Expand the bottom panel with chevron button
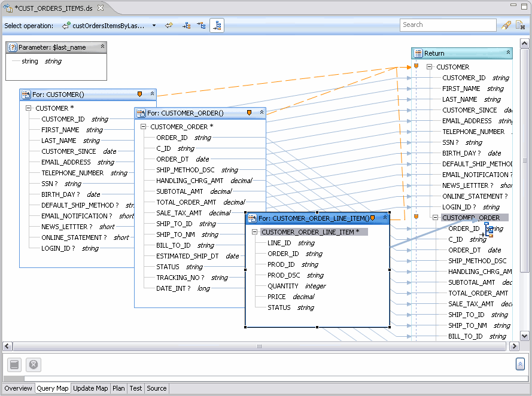The width and height of the screenshot is (532, 396). [x=520, y=364]
